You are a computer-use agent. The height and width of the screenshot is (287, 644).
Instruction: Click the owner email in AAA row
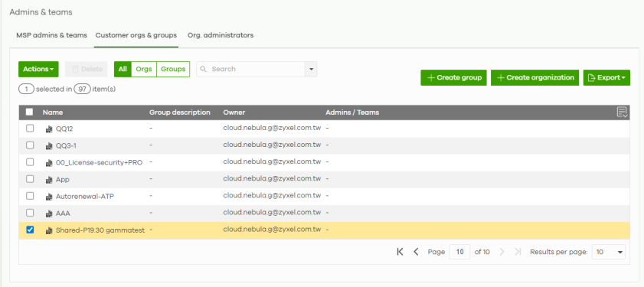pos(272,213)
